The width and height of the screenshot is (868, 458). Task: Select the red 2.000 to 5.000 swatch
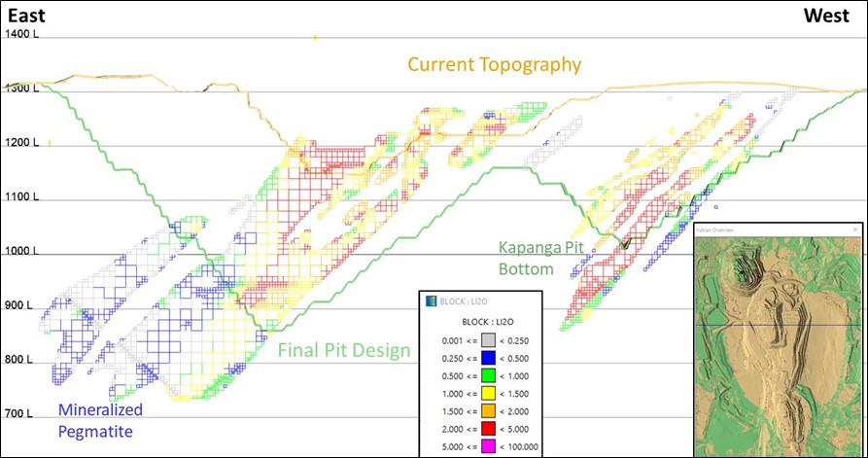click(x=488, y=429)
